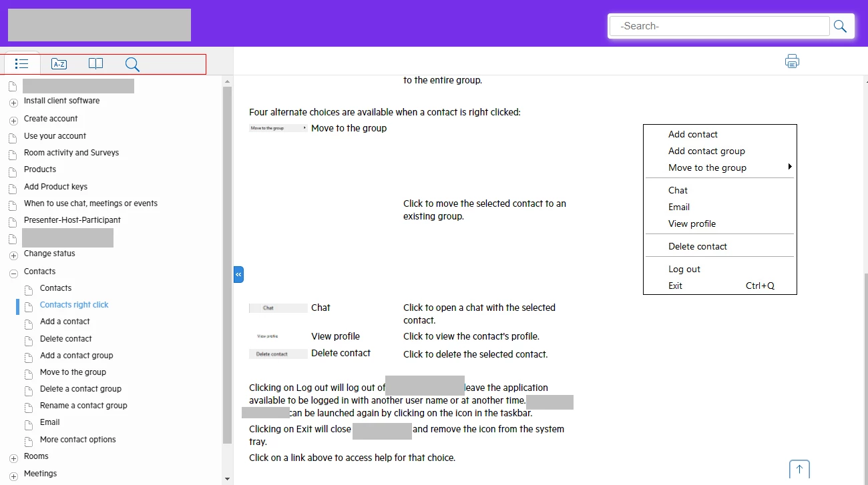Open Room activity and Surveys topic

click(x=71, y=153)
